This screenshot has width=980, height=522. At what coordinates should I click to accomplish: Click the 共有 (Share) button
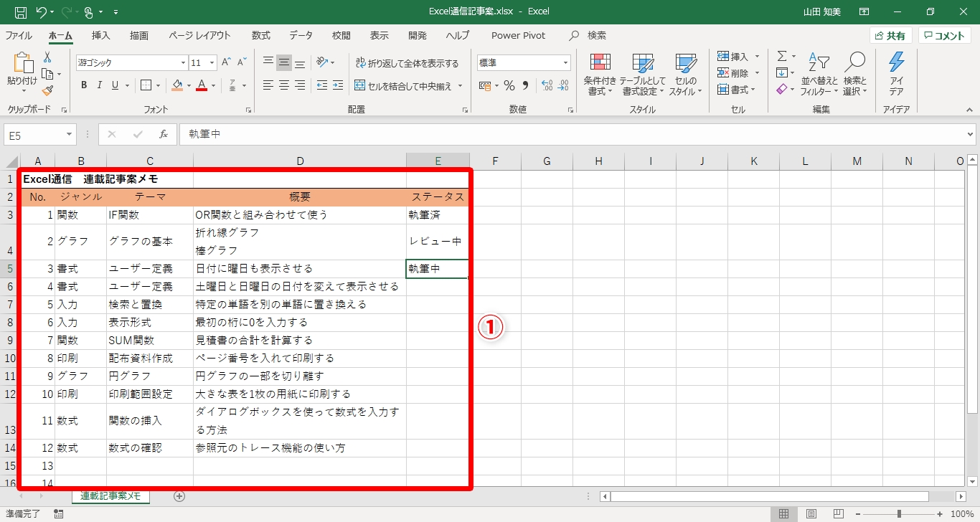(x=890, y=36)
